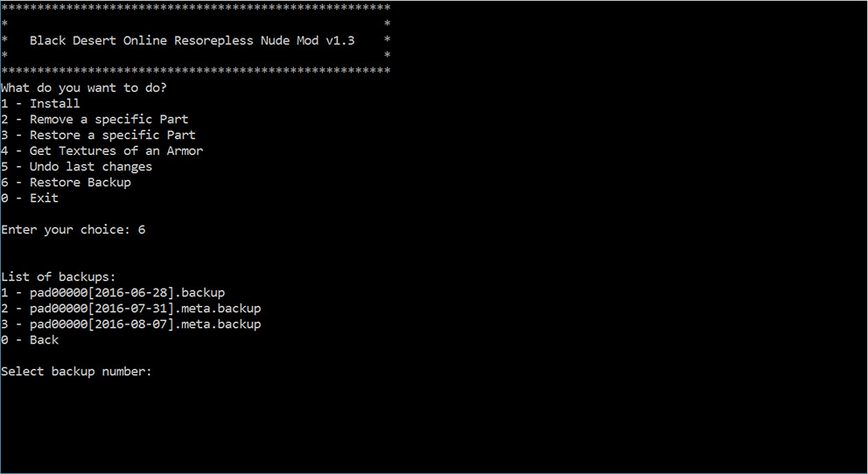The image size is (868, 474).
Task: Select the "5 - Undo last changes" option
Action: pos(76,166)
